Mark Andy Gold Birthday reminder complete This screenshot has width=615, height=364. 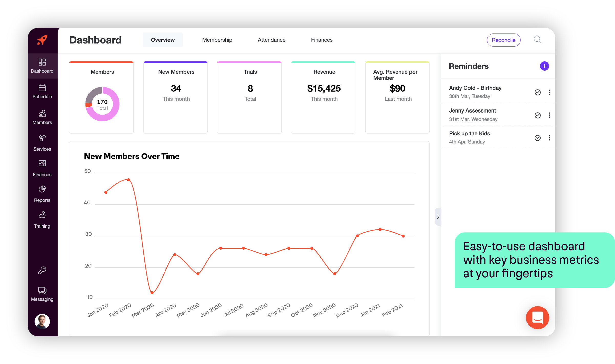click(537, 92)
